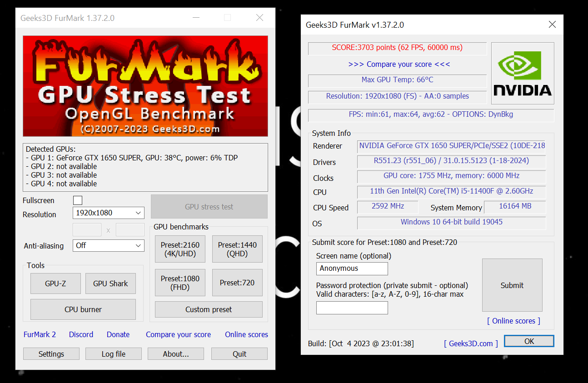Open the Anti-aliasing dropdown set to Off
This screenshot has height=383, width=588.
[x=108, y=245]
